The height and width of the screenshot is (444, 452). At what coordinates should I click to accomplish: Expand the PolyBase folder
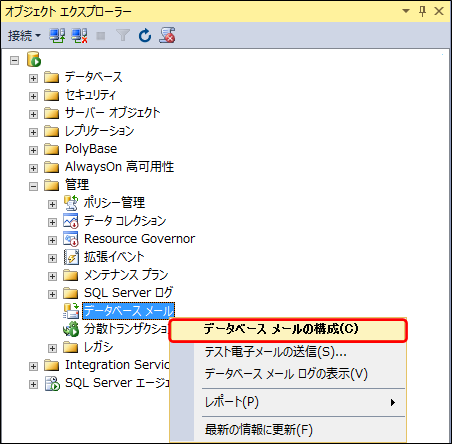[x=33, y=150]
